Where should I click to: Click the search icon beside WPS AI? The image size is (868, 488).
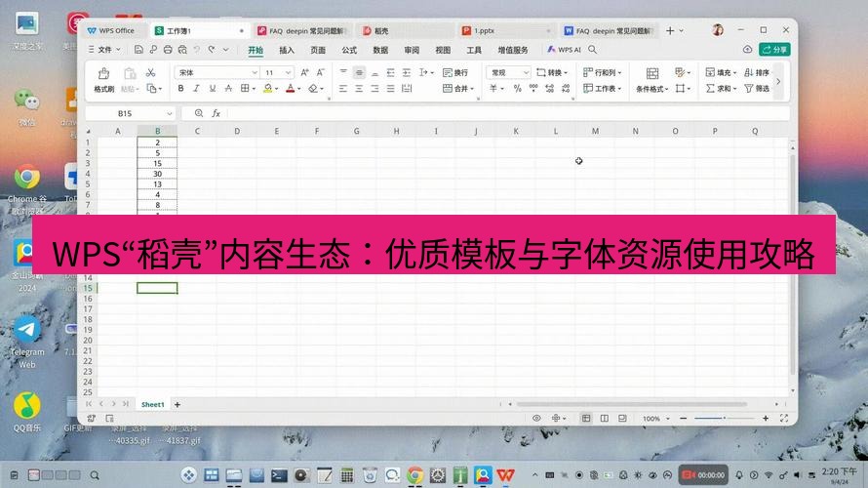pos(592,50)
